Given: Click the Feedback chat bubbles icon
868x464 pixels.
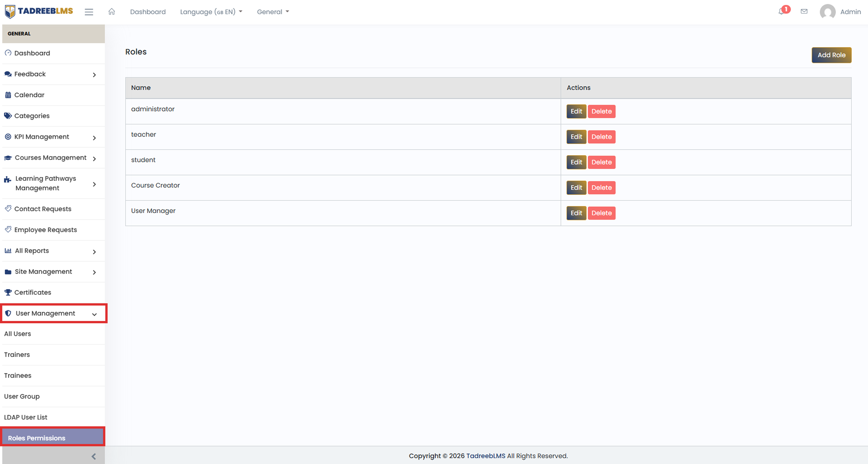Looking at the screenshot, I should click(8, 74).
